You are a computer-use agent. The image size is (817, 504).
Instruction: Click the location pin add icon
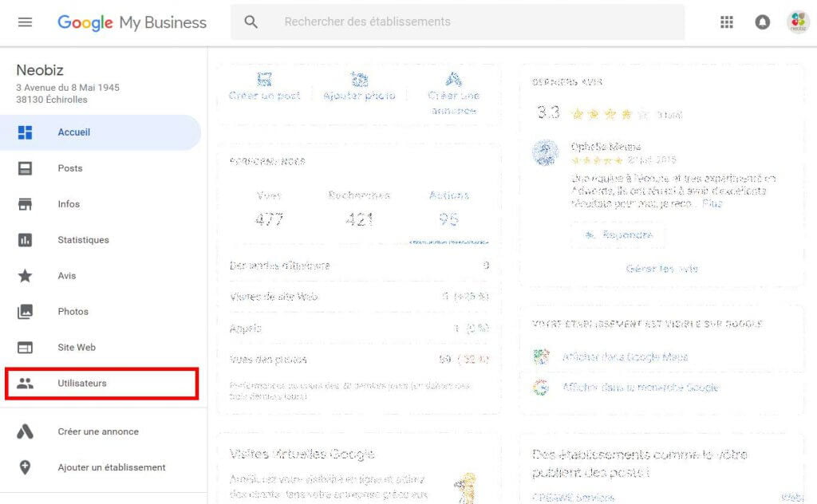tap(25, 467)
